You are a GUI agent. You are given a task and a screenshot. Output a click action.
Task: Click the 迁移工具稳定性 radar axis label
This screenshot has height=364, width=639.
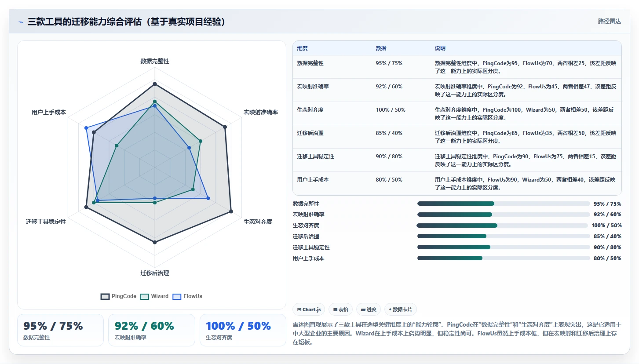[46, 222]
